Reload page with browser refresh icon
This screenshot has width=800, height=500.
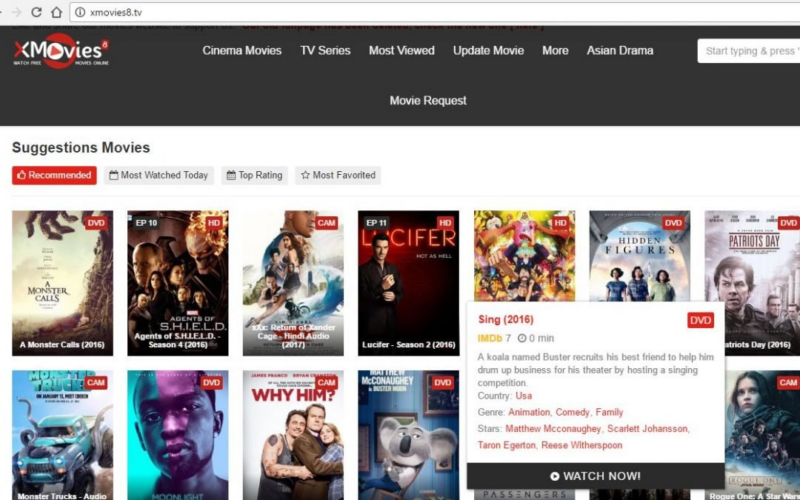pyautogui.click(x=36, y=12)
